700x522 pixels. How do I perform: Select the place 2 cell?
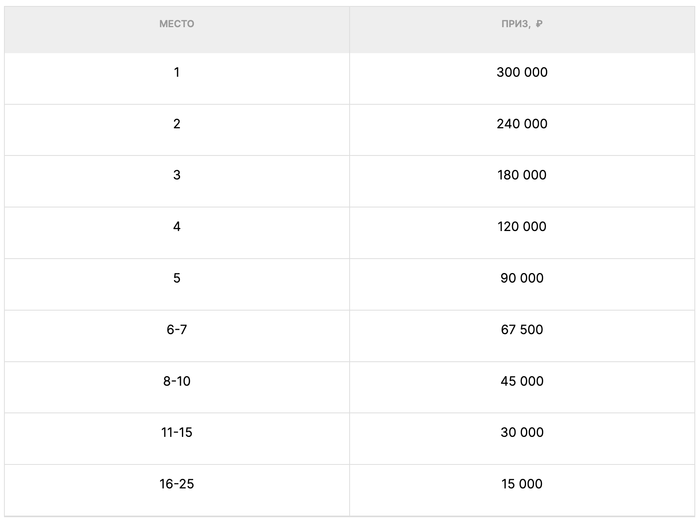(177, 124)
